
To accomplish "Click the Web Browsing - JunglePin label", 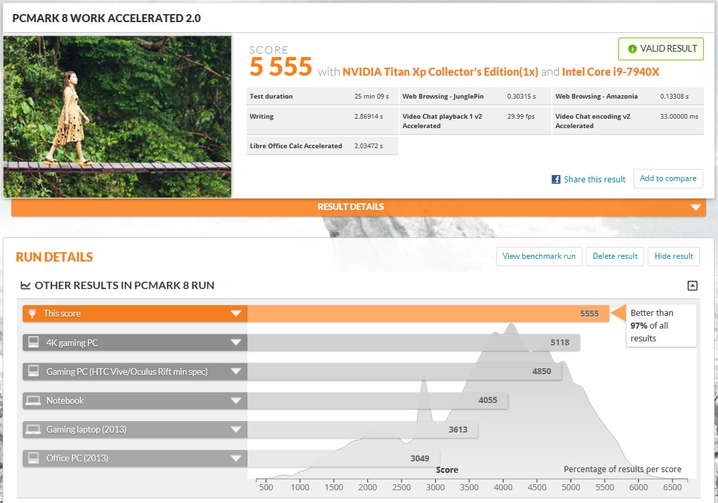I will pos(443,96).
